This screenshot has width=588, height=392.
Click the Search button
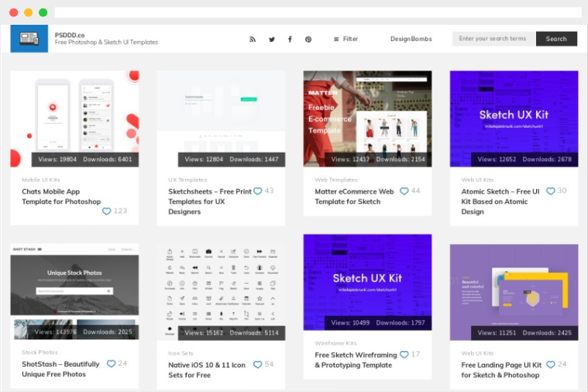tap(556, 39)
